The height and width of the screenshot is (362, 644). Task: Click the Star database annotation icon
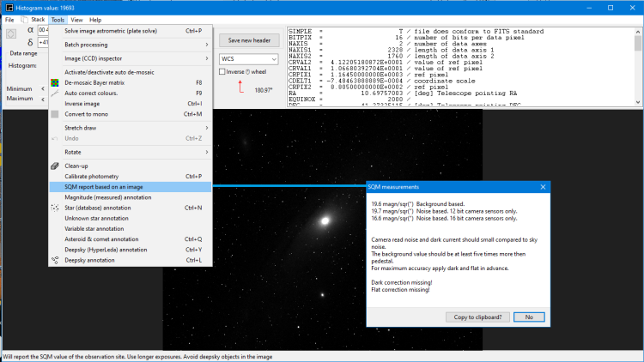click(55, 208)
